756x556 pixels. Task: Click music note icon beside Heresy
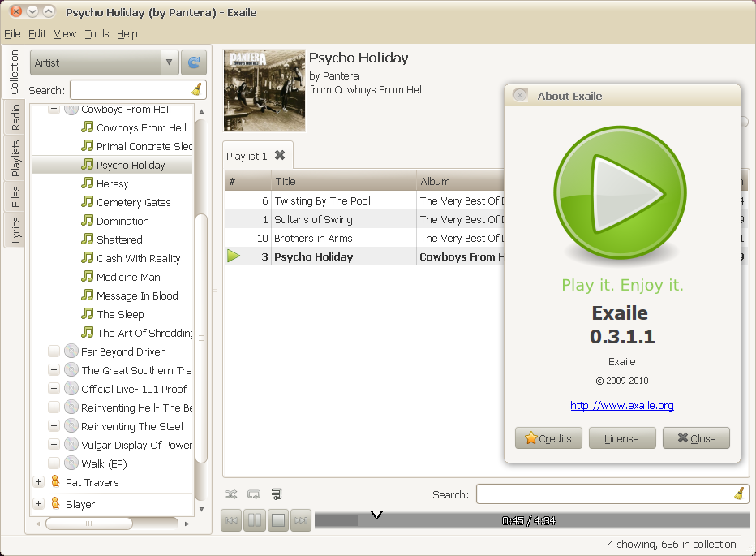coord(88,183)
